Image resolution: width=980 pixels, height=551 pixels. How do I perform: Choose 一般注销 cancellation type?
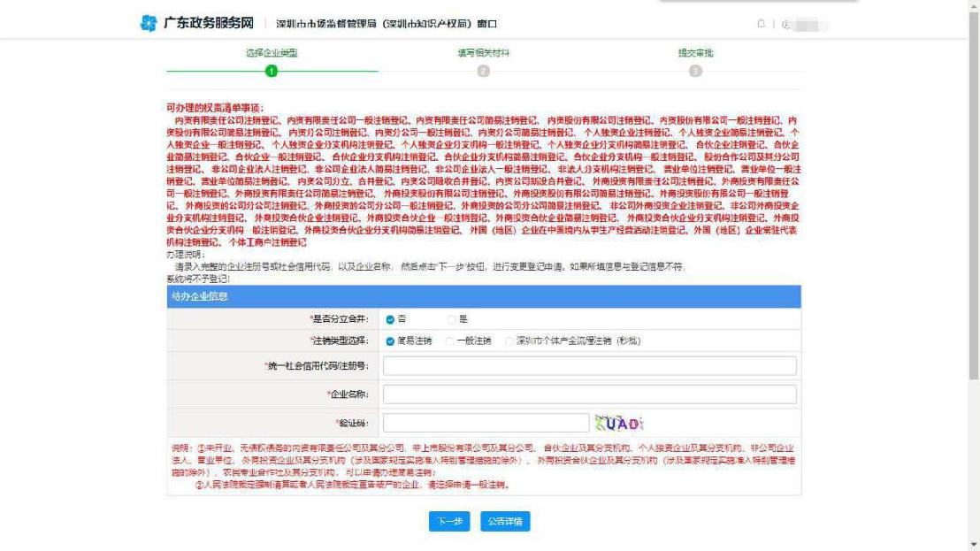(x=448, y=341)
